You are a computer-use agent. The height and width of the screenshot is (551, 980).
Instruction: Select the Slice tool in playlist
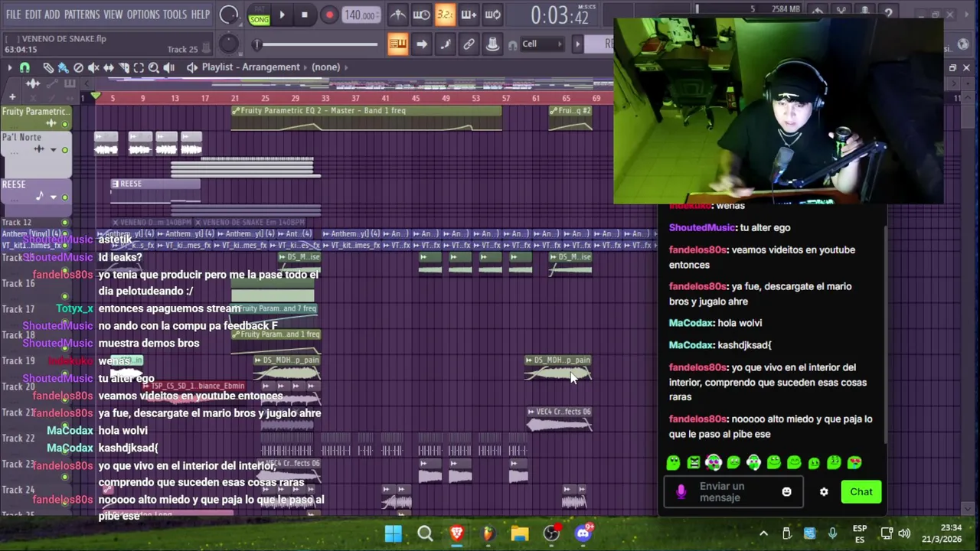(x=123, y=67)
